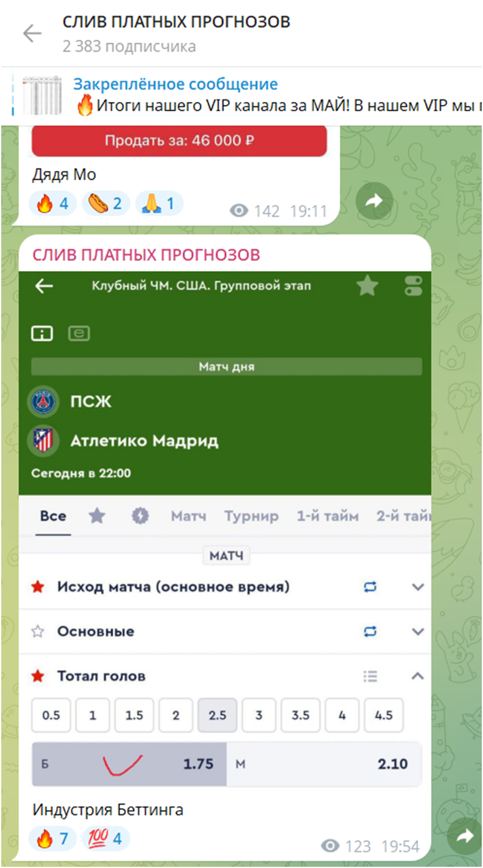483x868 pixels.
Task: Add fire reaction with count 7
Action: pyautogui.click(x=52, y=839)
